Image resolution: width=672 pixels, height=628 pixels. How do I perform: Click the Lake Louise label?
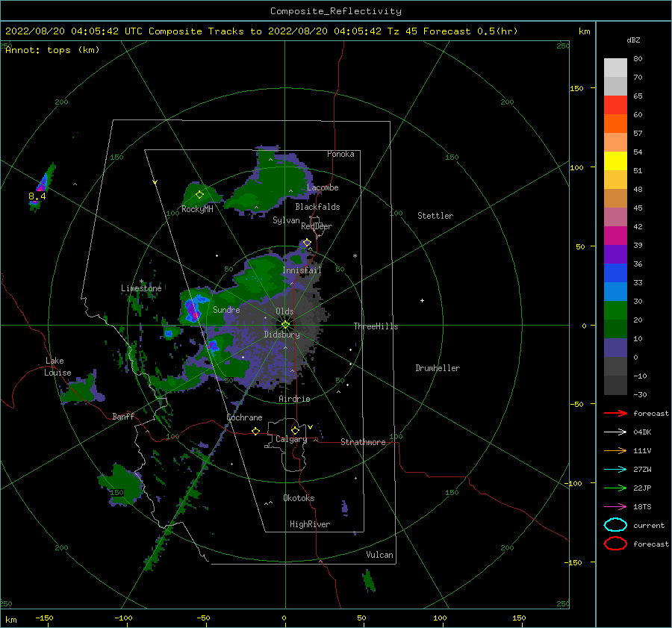pyautogui.click(x=57, y=367)
